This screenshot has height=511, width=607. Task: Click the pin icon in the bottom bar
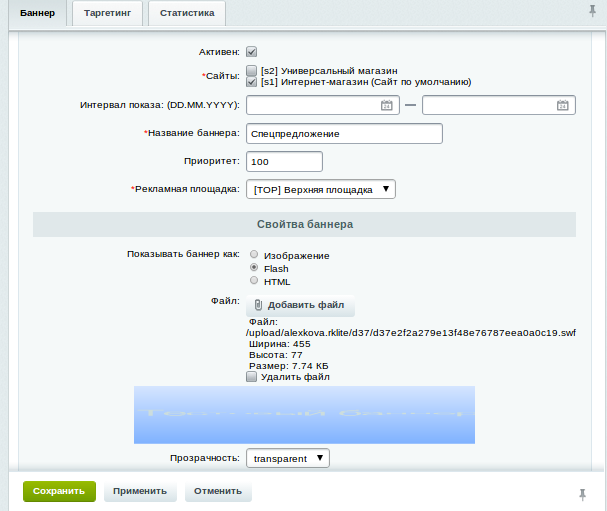tap(583, 494)
